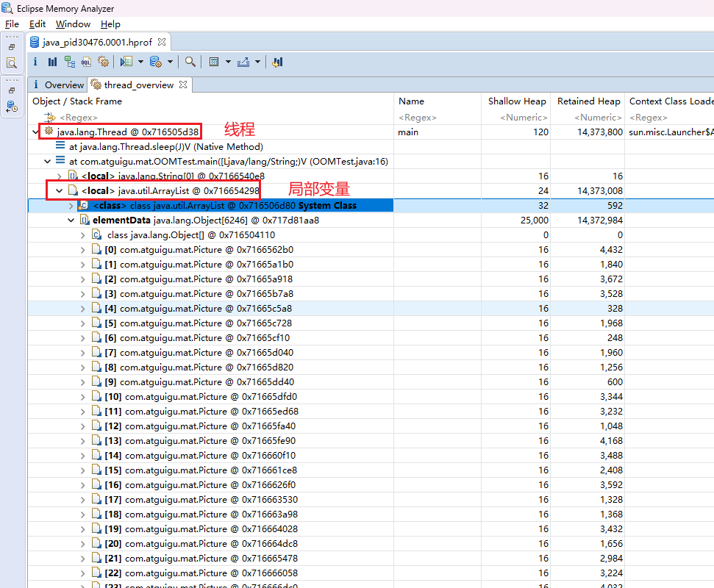
Task: Expand Picture element [10]
Action: (x=82, y=397)
